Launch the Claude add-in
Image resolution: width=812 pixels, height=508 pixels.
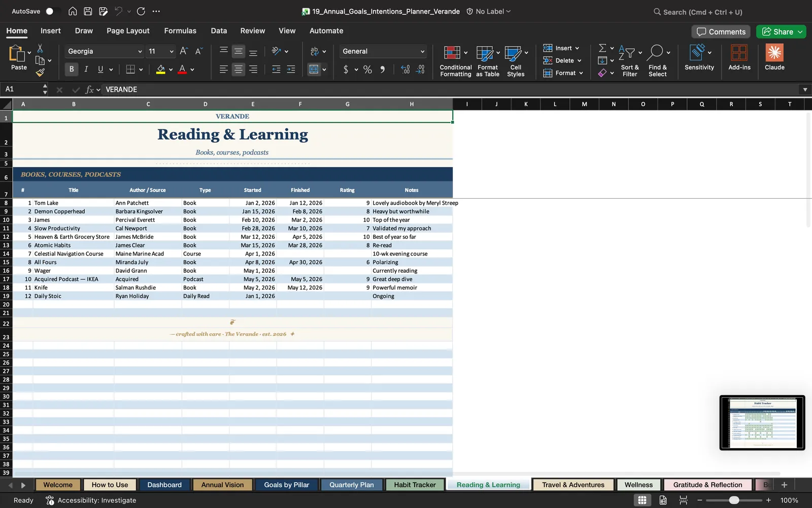point(774,57)
